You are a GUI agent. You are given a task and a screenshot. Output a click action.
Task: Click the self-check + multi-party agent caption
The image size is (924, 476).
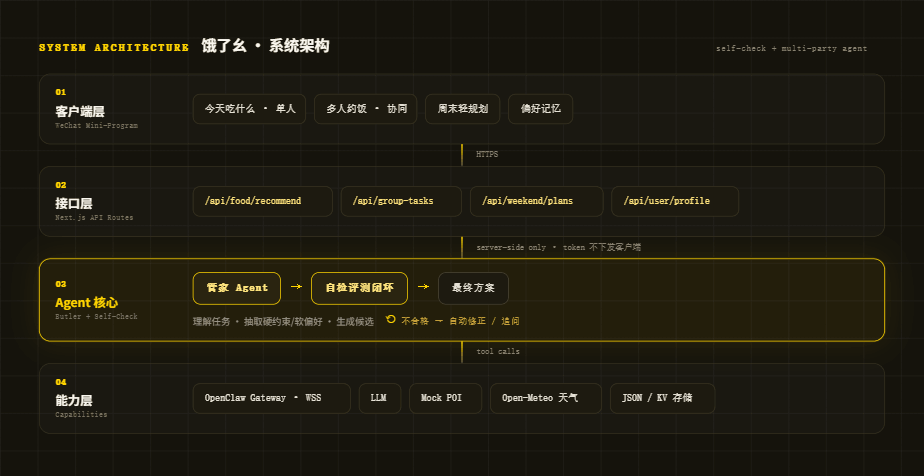pos(791,48)
